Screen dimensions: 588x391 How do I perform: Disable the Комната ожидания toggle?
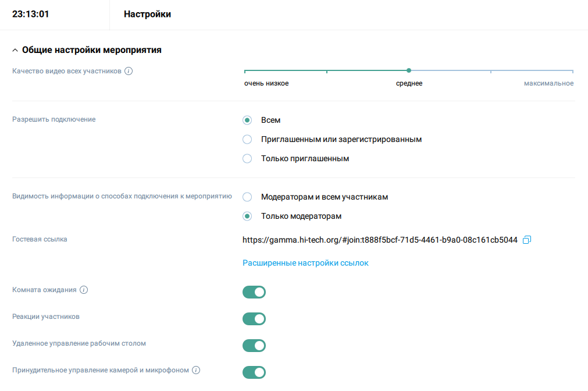coord(254,292)
